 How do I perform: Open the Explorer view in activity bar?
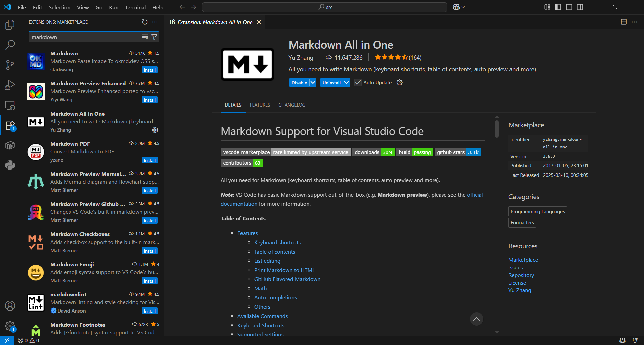10,24
